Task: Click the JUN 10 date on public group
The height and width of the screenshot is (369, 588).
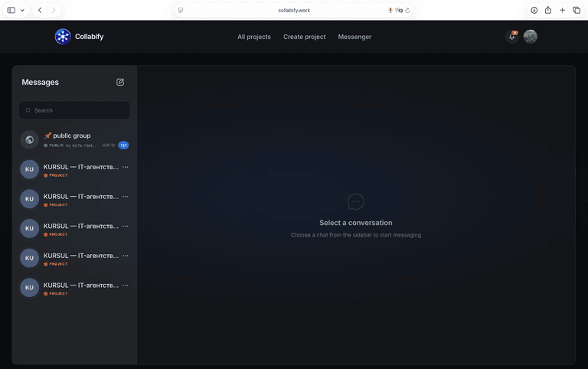Action: pyautogui.click(x=109, y=145)
